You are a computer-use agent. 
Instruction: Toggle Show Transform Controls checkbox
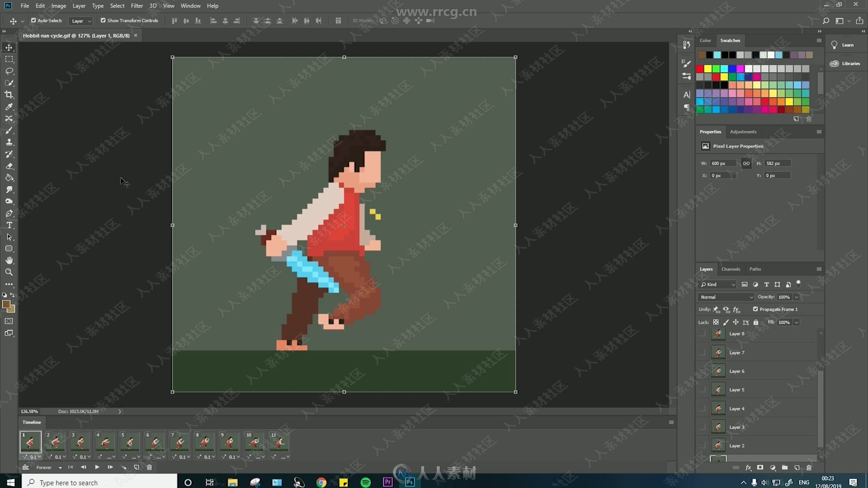pyautogui.click(x=103, y=20)
